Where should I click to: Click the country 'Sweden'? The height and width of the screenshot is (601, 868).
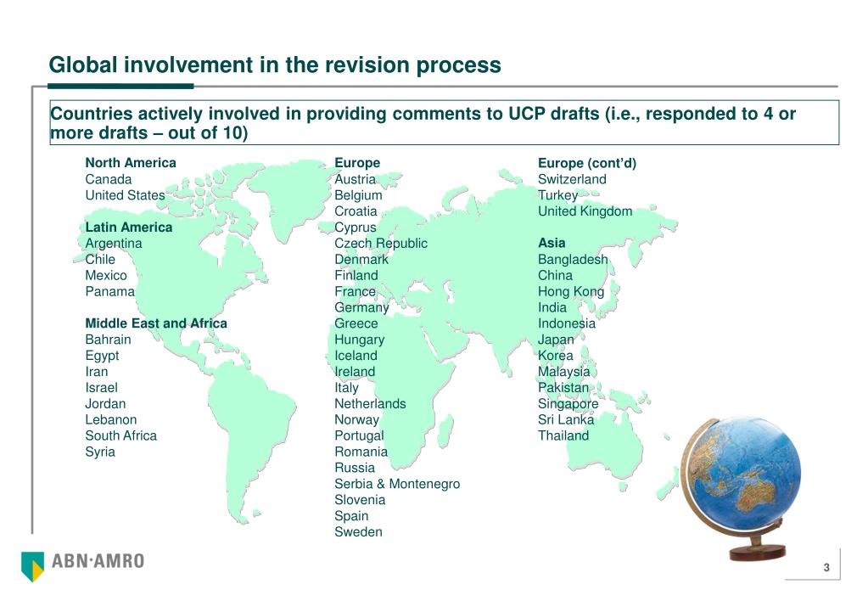click(358, 532)
